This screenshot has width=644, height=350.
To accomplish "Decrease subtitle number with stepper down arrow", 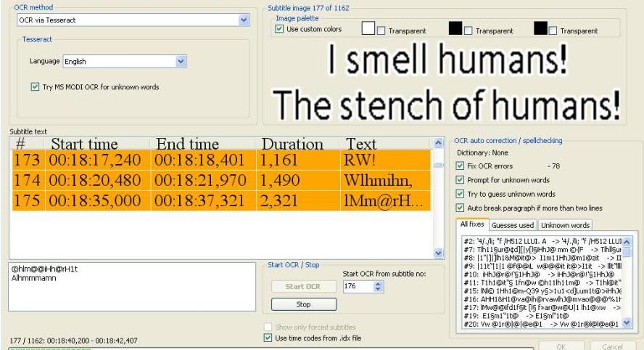I will point(379,290).
